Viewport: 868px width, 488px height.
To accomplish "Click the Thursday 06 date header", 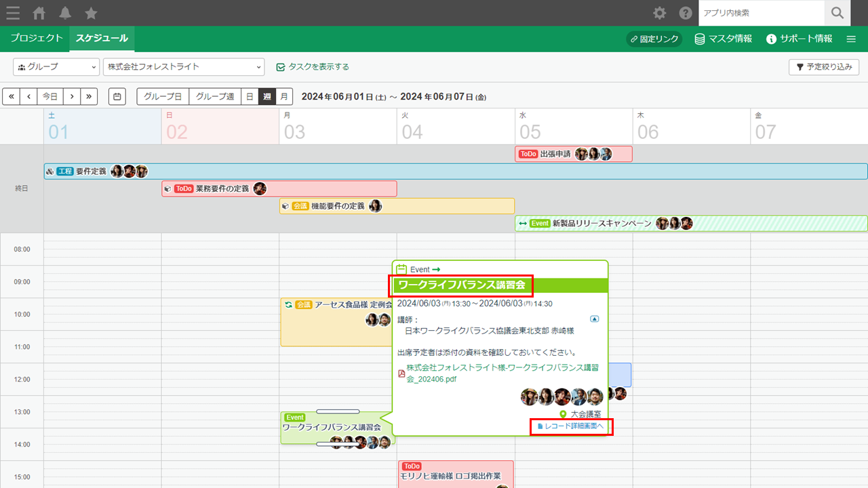I will (692, 126).
